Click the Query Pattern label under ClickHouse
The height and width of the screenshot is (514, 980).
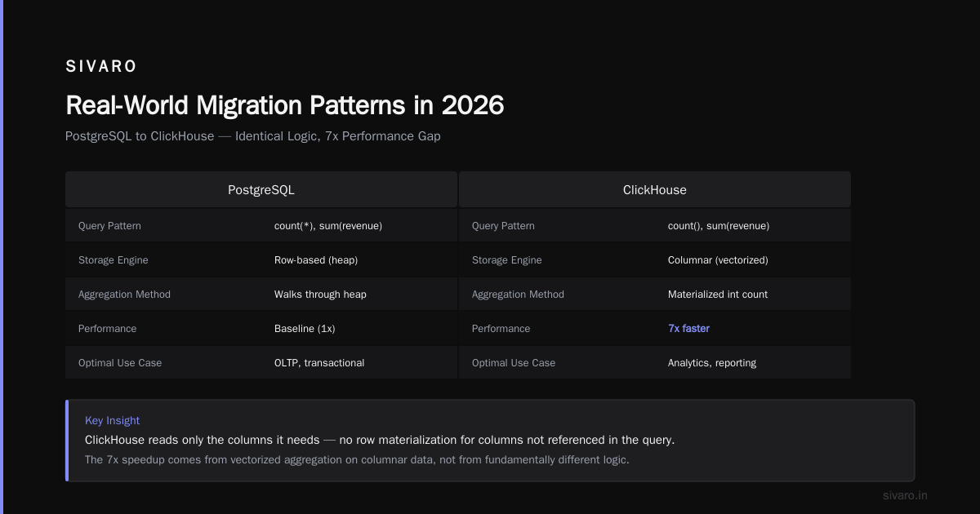pos(503,226)
